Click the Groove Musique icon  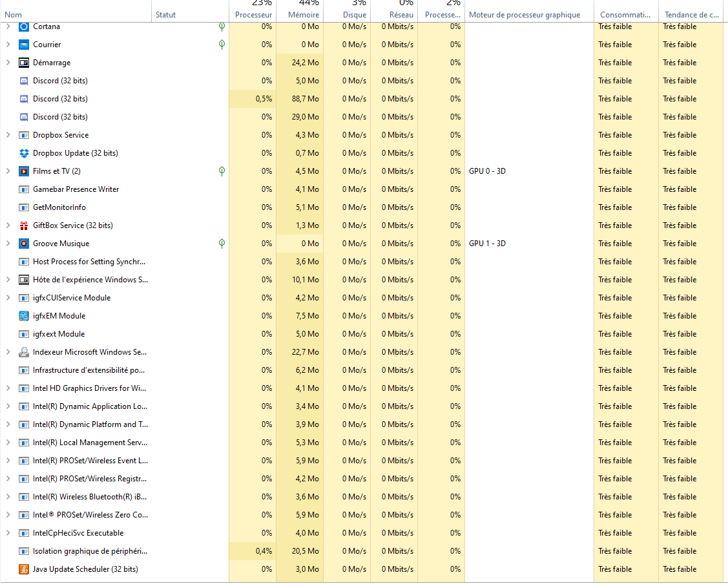point(24,244)
